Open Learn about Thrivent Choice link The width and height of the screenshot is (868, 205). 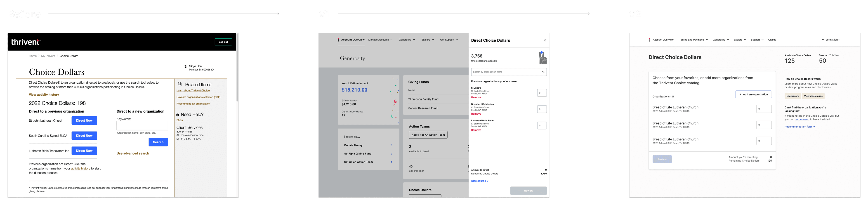coord(193,91)
